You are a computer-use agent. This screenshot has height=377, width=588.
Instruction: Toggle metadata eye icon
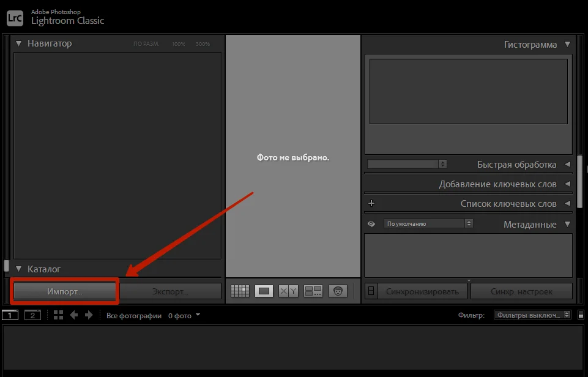click(371, 224)
